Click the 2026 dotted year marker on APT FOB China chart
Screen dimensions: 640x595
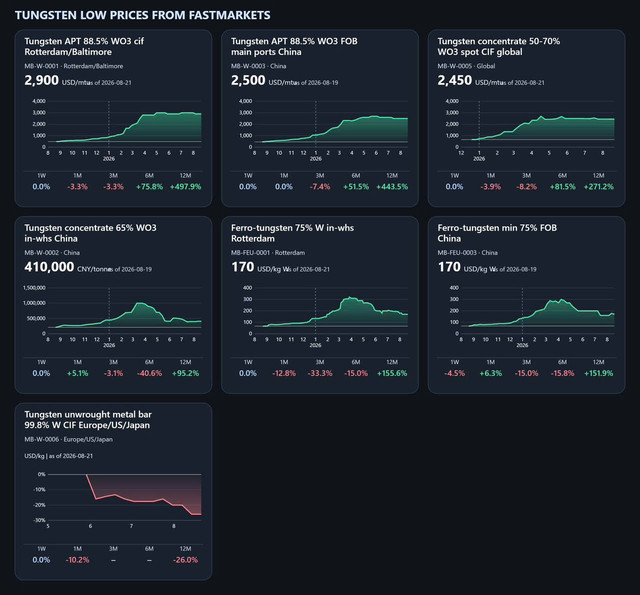coord(316,159)
